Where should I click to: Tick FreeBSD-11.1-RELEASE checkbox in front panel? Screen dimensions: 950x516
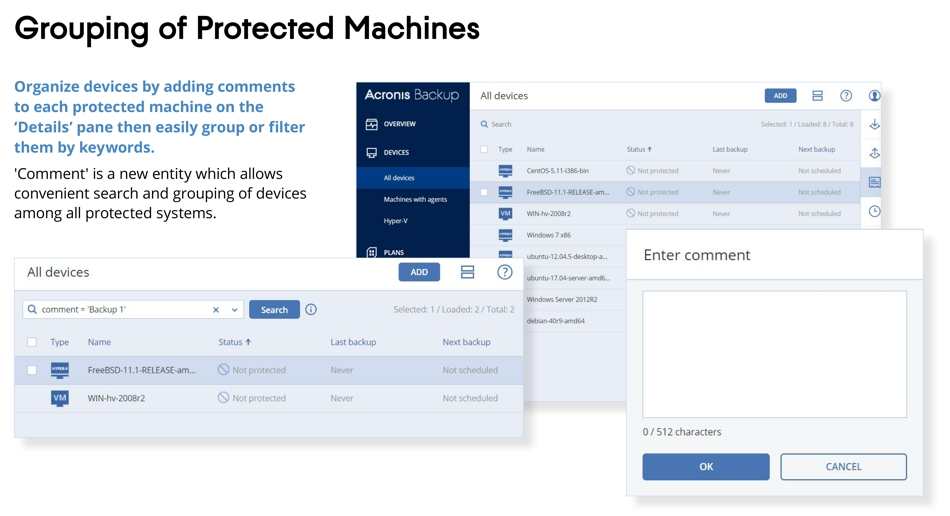[x=32, y=370]
